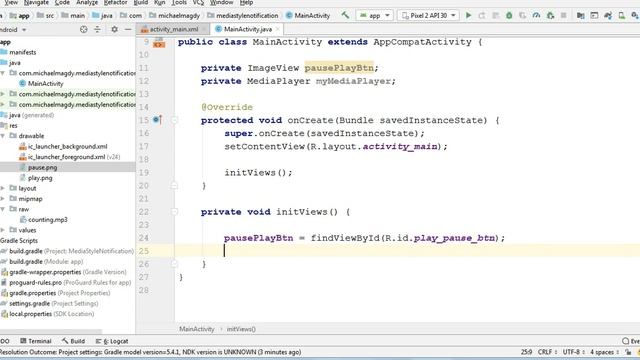Open the Pixel 2 API 30 device dropdown
This screenshot has width=640, height=360.
[x=428, y=16]
